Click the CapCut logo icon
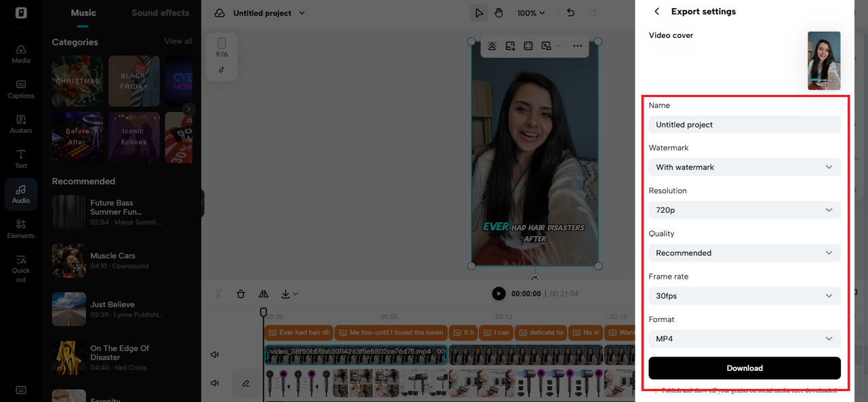 coord(21,13)
